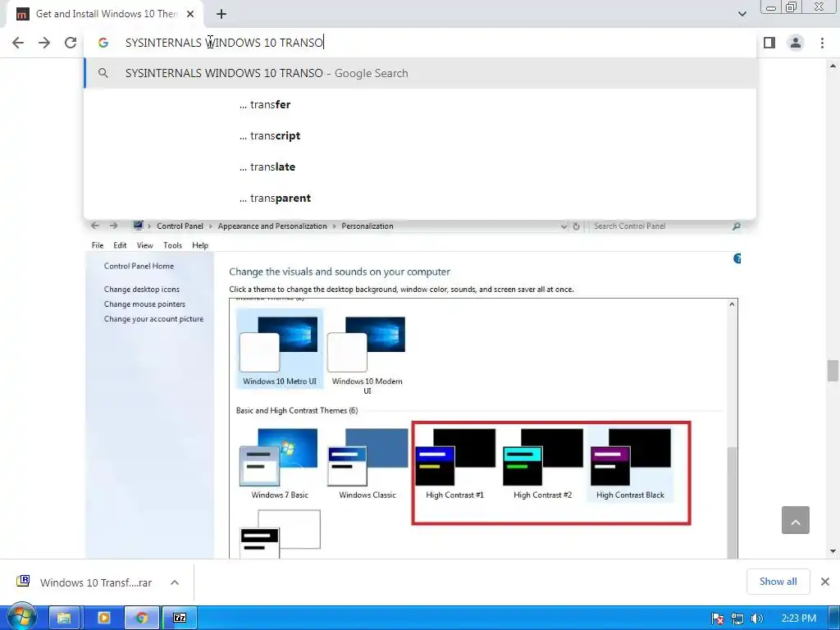Screen dimensions: 840x630
Task: Go back with Chrome's back arrow
Action: pyautogui.click(x=18, y=43)
